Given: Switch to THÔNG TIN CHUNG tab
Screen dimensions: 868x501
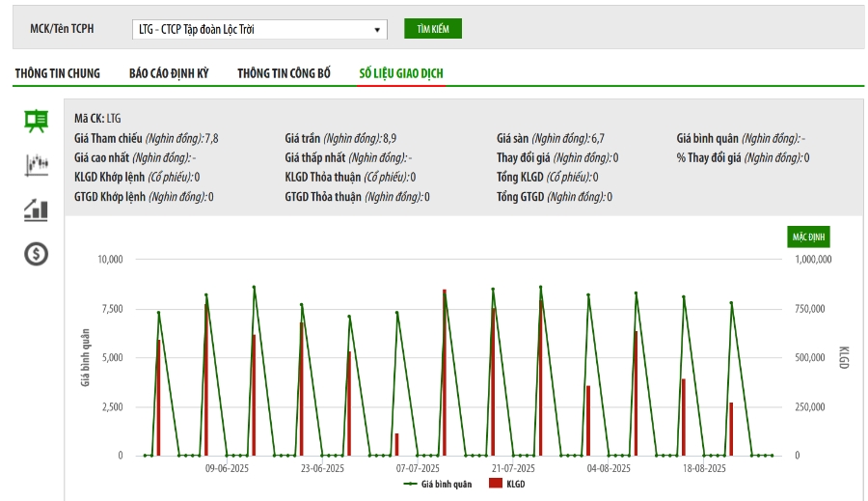Looking at the screenshot, I should pos(58,73).
